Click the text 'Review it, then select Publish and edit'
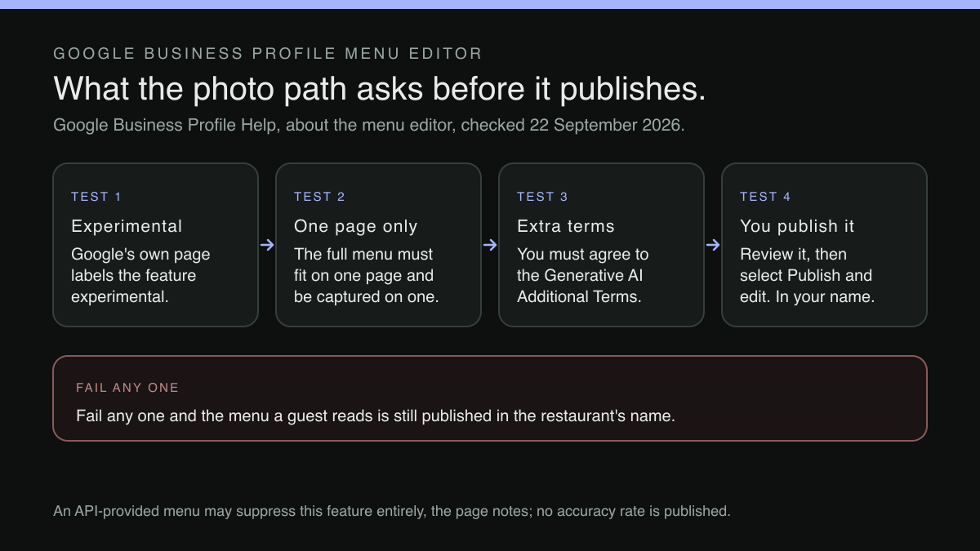980x551 pixels. (806, 275)
